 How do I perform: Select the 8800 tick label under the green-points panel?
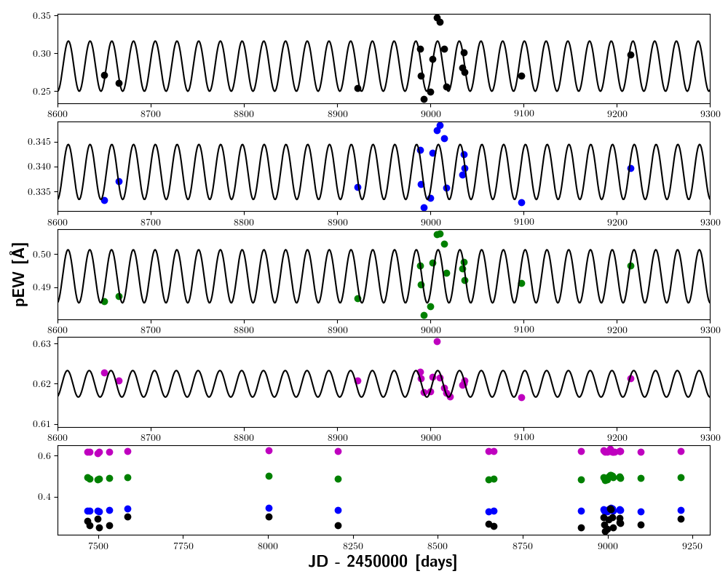244,330
